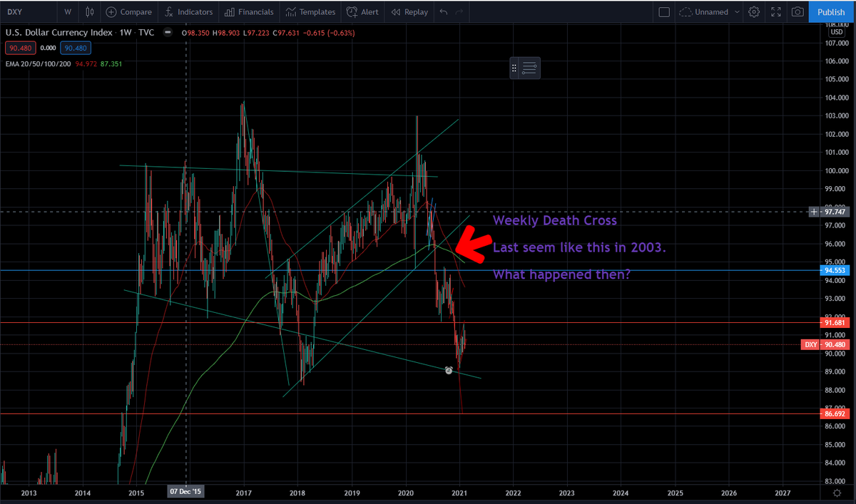Expand the Unnamed layout dropdown
The height and width of the screenshot is (504, 856).
click(x=738, y=11)
